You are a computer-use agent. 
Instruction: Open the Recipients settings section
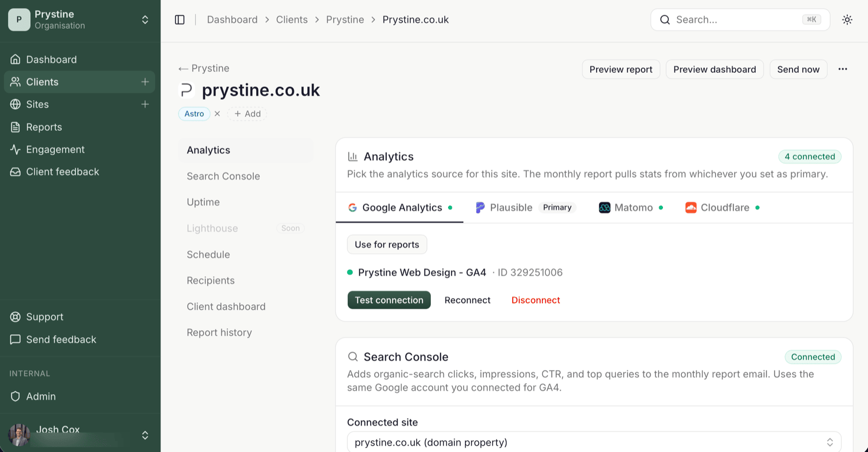click(246, 281)
